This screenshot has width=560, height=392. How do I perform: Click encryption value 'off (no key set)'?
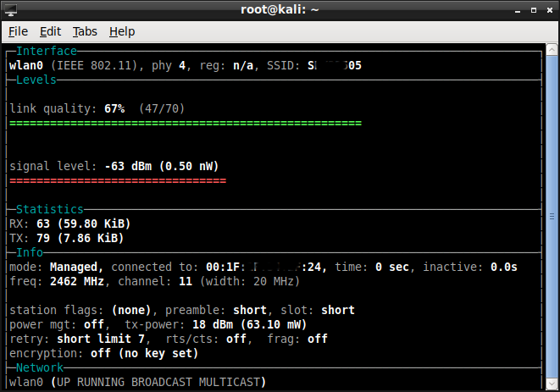[144, 353]
